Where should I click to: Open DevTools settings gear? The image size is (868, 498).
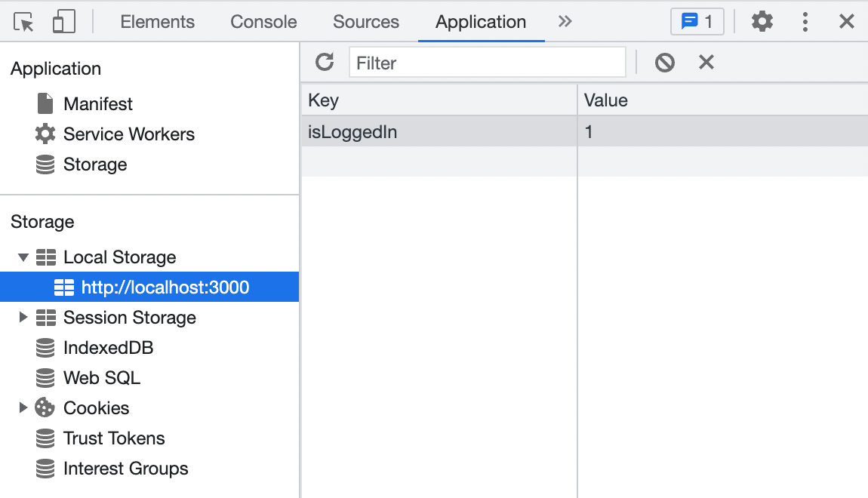point(762,22)
